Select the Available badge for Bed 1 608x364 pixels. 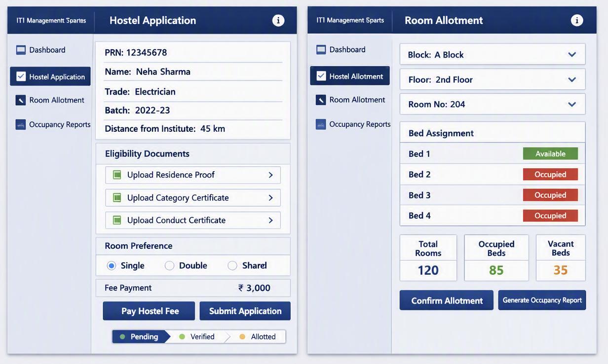[x=550, y=154]
